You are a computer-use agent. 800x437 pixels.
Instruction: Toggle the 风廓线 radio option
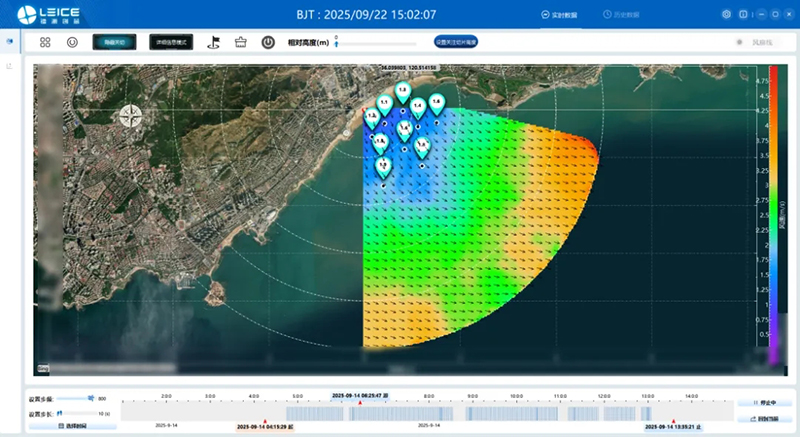pos(741,43)
